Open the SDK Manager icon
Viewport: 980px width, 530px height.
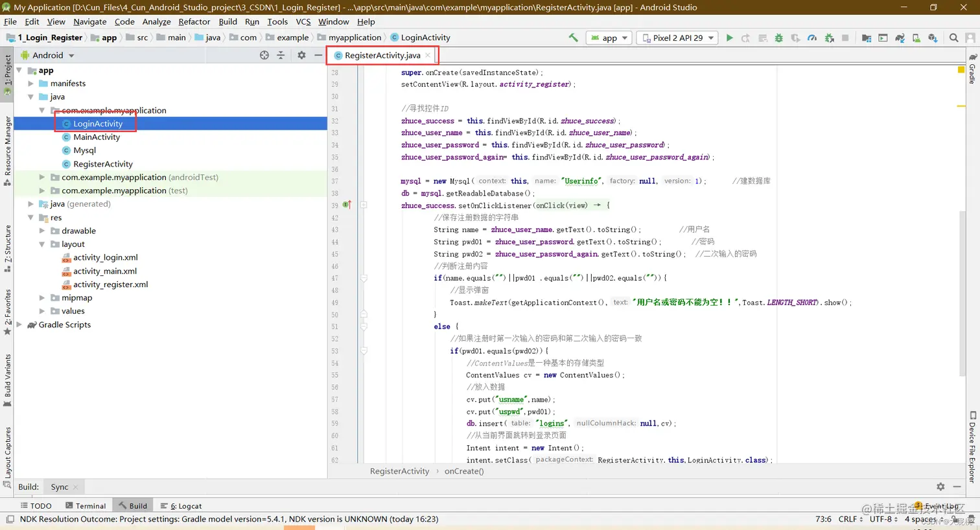pyautogui.click(x=933, y=38)
